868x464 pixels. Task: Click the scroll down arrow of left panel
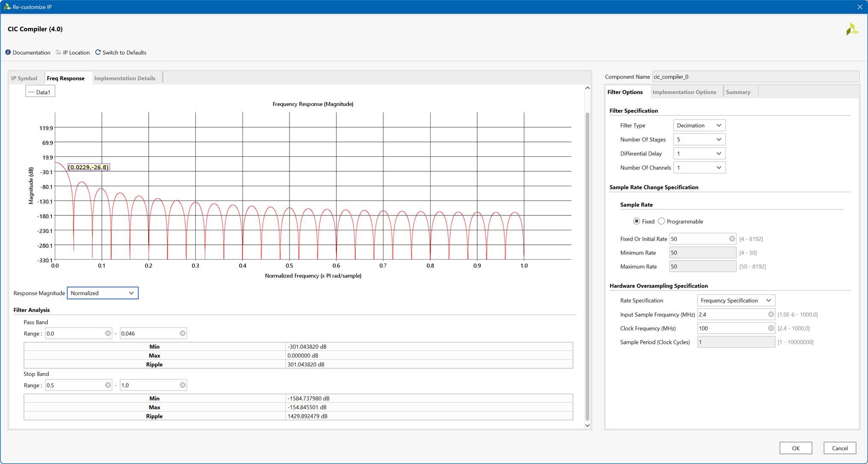tap(588, 426)
